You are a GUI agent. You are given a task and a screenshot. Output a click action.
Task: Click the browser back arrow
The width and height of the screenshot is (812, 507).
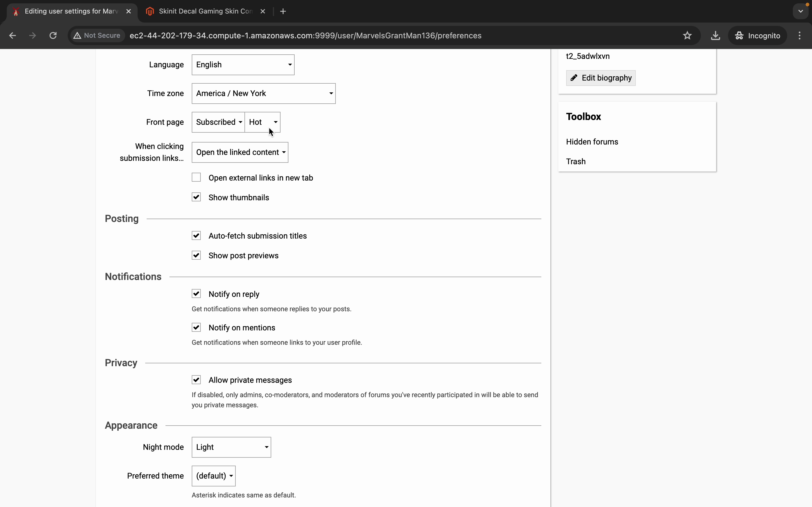tap(12, 35)
